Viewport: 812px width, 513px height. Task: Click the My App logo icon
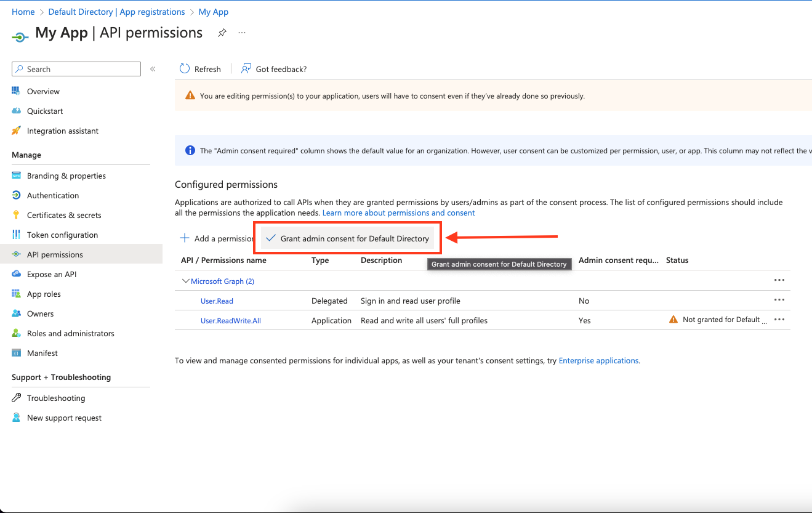(x=20, y=37)
